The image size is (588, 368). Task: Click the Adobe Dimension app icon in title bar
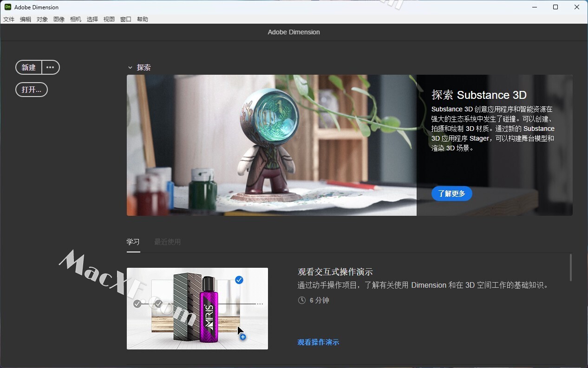8,7
